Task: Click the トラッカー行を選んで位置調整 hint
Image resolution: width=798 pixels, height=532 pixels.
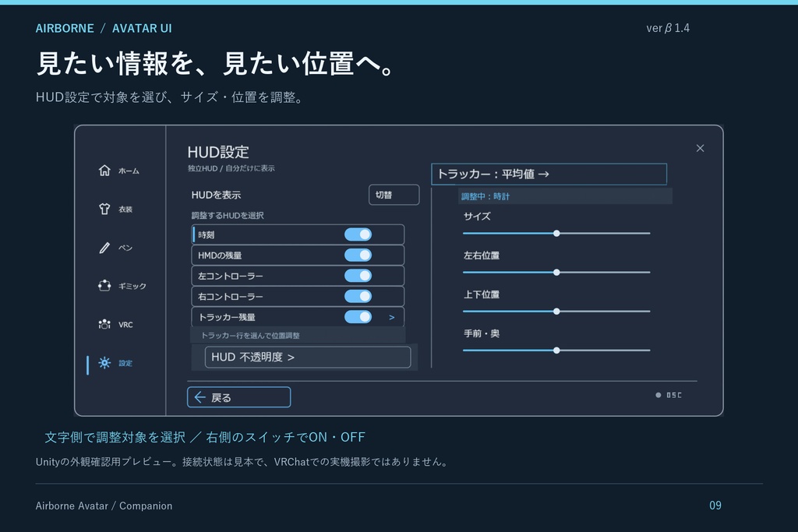Action: coord(250,336)
